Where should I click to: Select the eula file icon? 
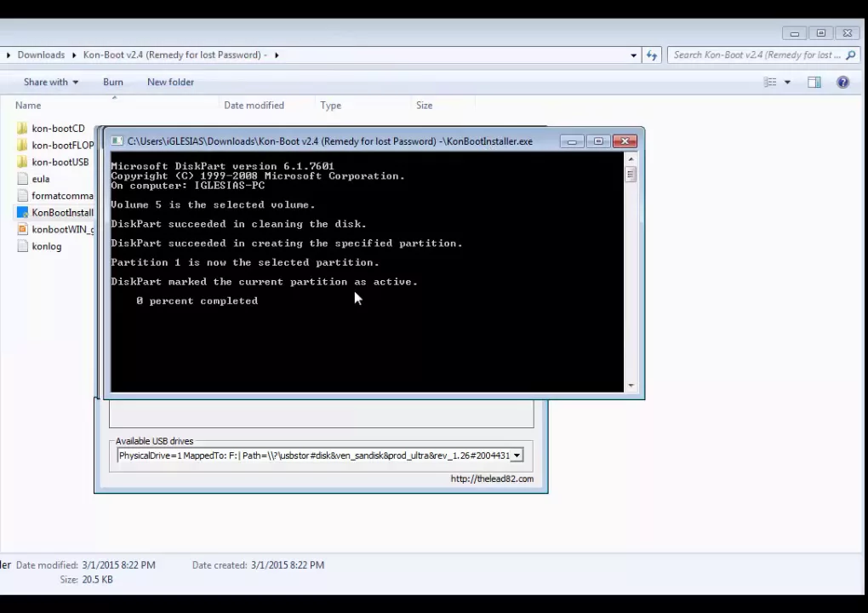tap(22, 179)
